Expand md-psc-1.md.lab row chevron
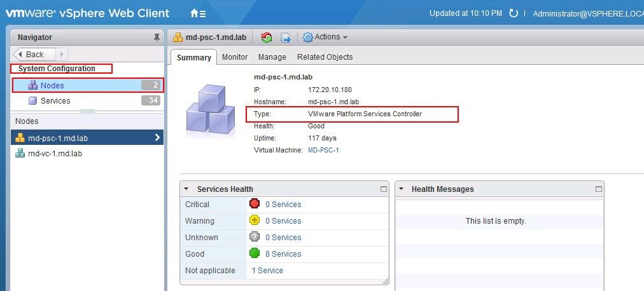Viewport: 644px width, 291px height. coord(157,138)
